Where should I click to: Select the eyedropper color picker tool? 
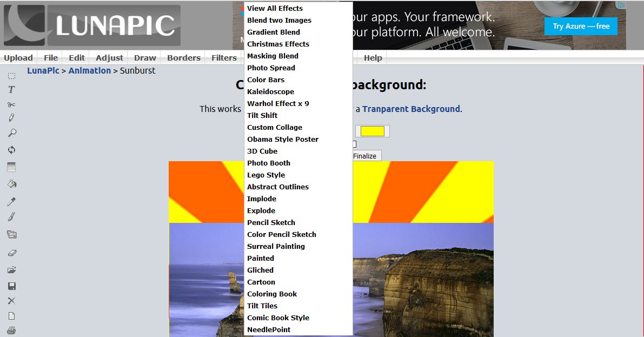pos(11,200)
